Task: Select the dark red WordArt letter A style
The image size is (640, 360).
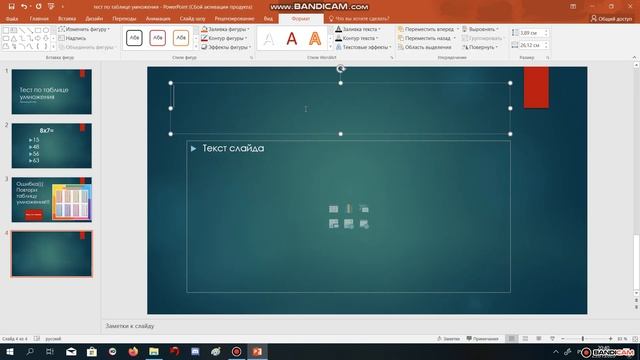Action: tap(292, 39)
